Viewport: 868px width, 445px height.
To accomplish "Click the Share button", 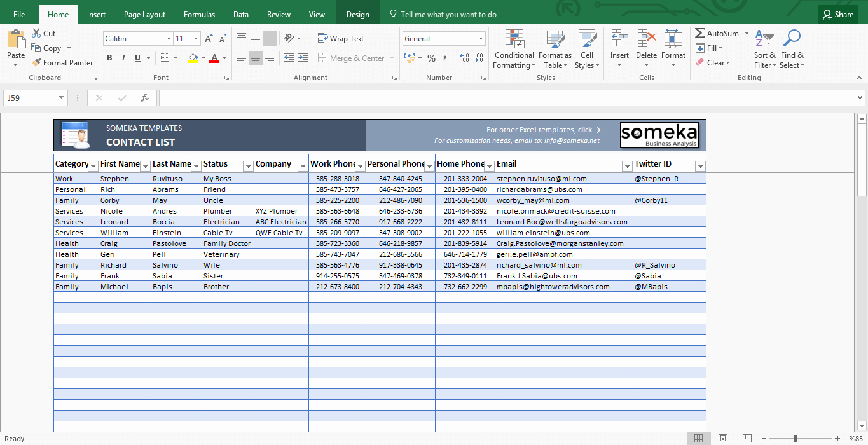I will tap(837, 14).
